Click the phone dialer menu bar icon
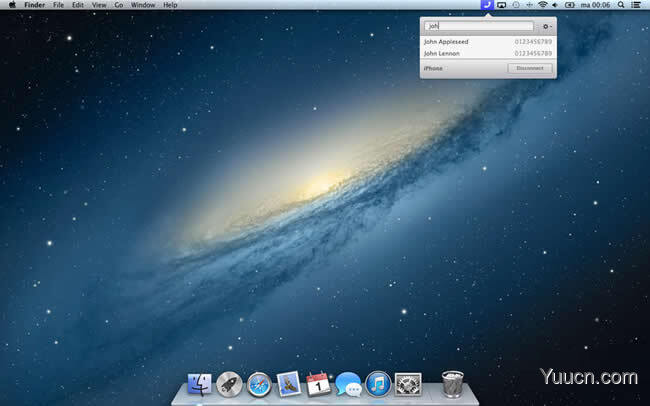650x406 pixels. [487, 5]
